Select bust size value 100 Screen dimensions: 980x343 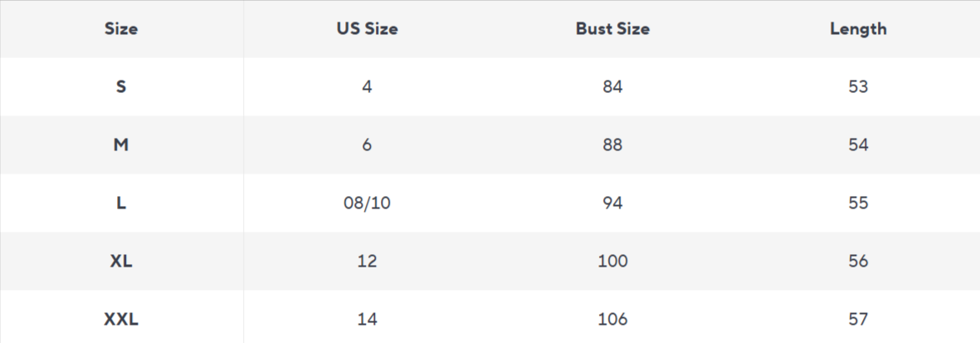pyautogui.click(x=612, y=261)
